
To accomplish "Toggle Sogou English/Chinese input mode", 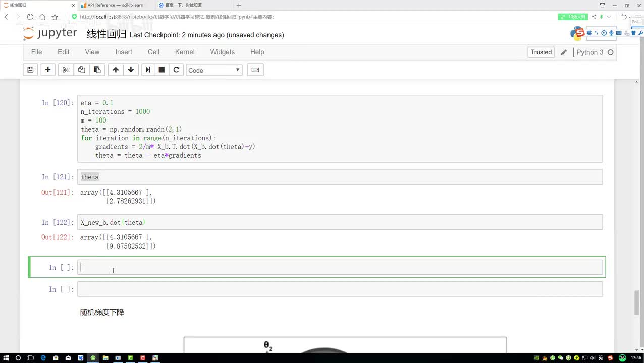I will (x=589, y=33).
